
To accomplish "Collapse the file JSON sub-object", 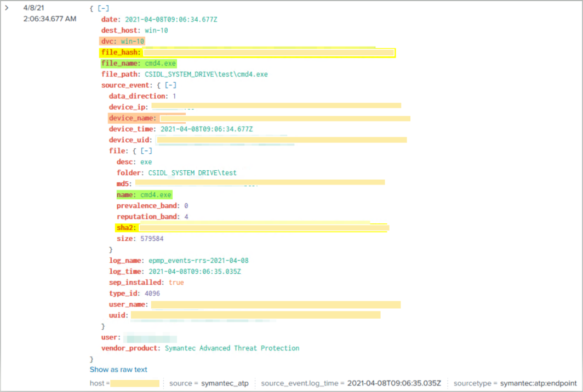I will pyautogui.click(x=146, y=151).
